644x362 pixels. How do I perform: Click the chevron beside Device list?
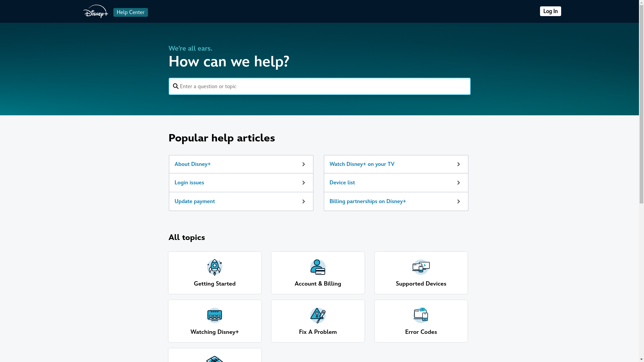pyautogui.click(x=459, y=183)
